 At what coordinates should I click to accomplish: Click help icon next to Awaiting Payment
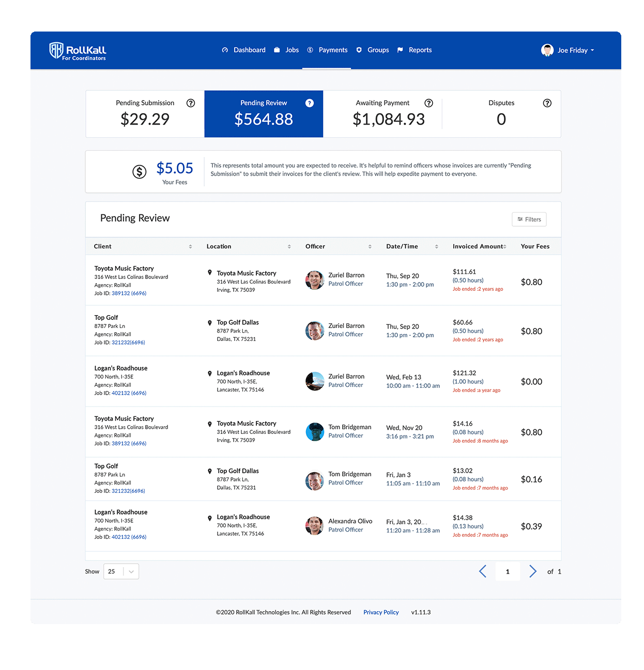pos(428,103)
